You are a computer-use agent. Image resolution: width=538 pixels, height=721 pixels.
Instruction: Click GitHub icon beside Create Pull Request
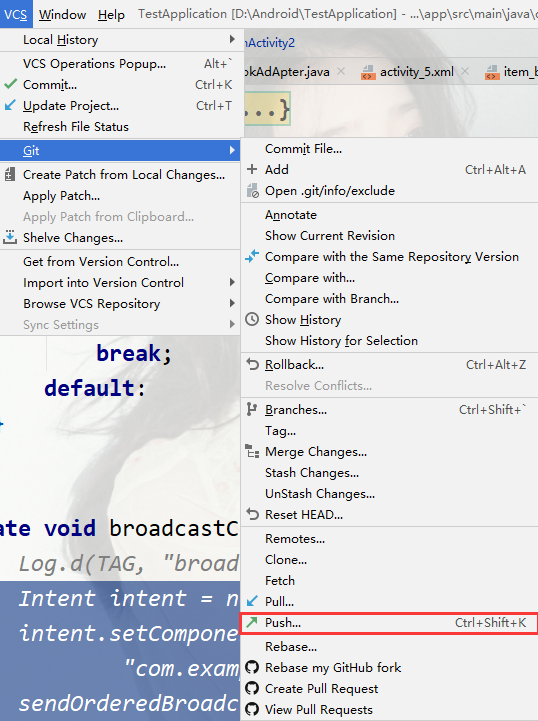(x=252, y=688)
